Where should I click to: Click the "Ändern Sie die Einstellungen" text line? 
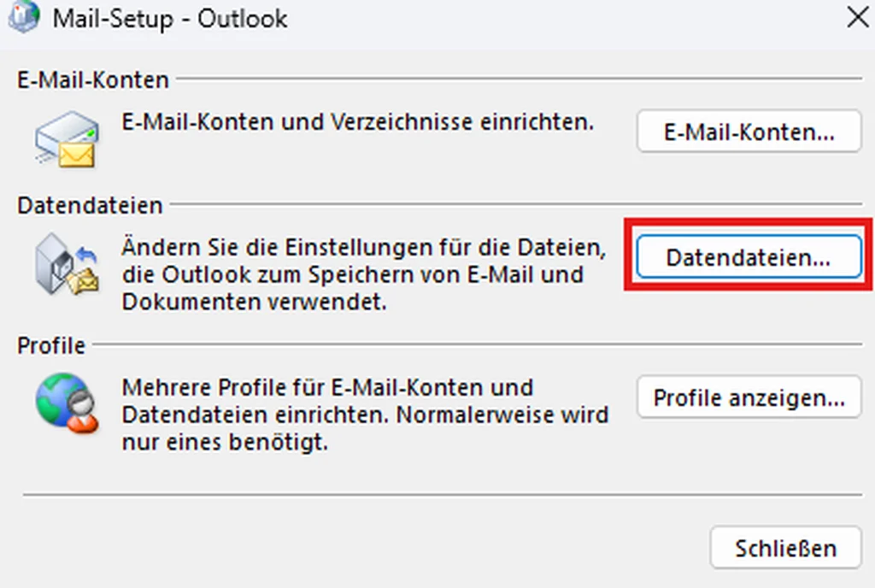(364, 250)
